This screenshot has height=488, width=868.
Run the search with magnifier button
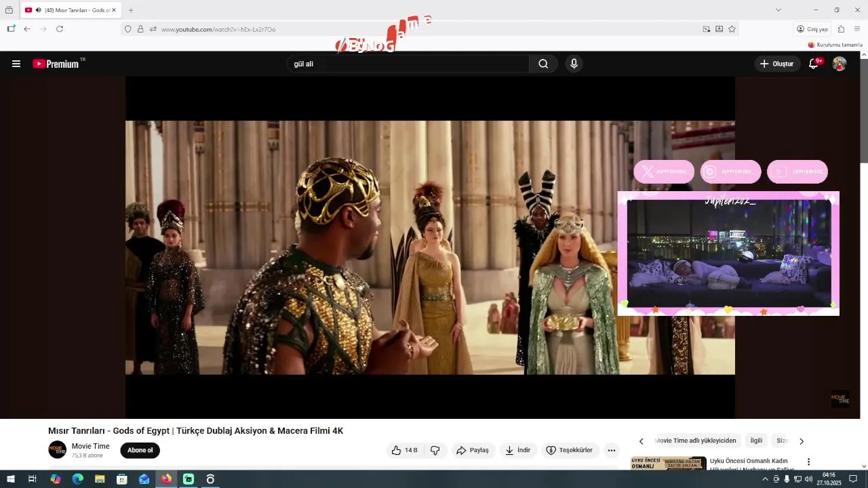[x=543, y=64]
